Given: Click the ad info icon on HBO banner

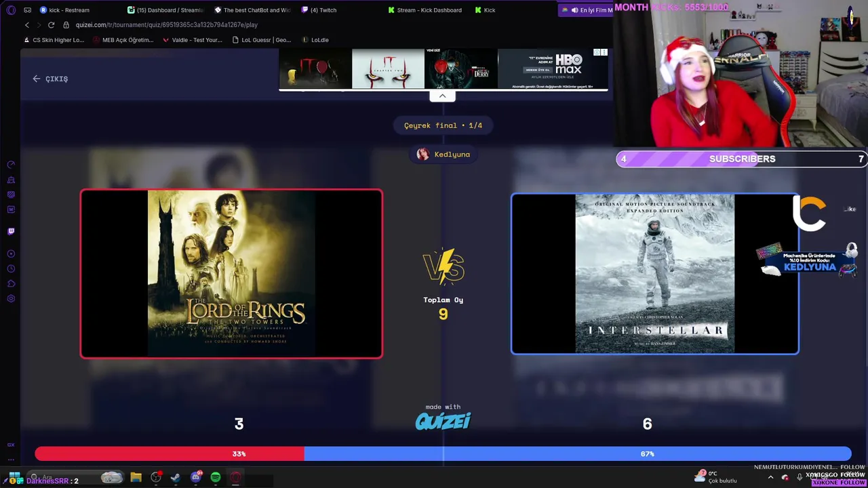Looking at the screenshot, I should point(597,52).
